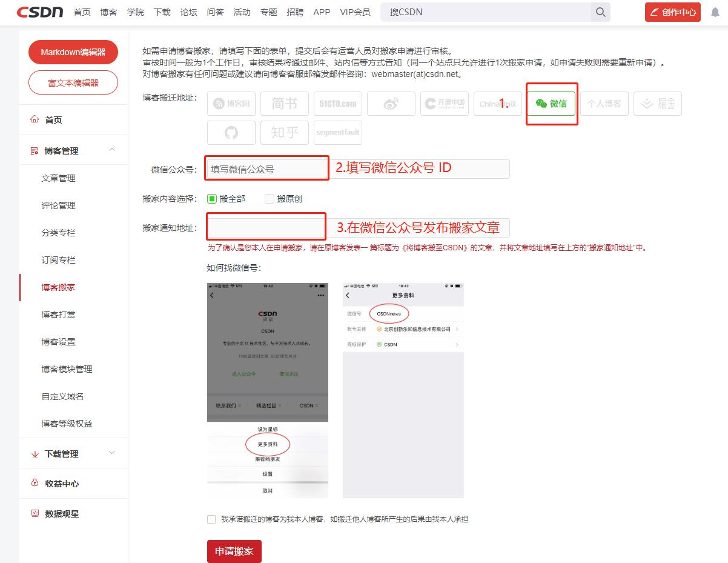Open 论坛 in top navigation

tap(189, 12)
